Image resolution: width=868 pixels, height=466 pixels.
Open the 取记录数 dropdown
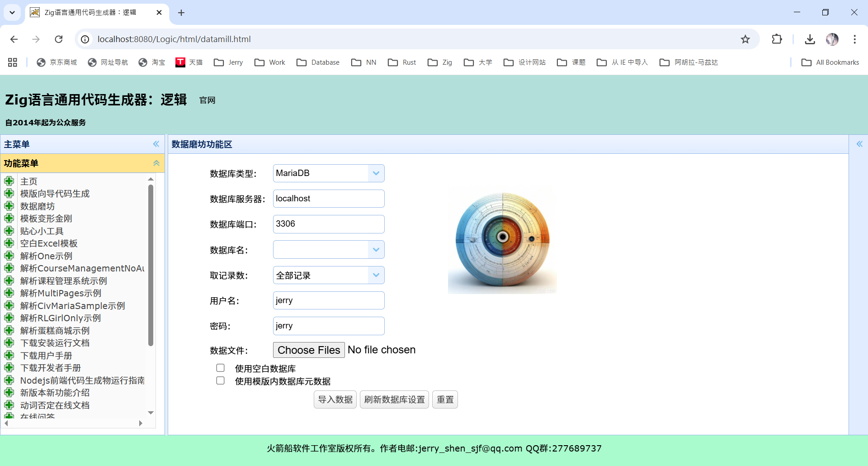pos(376,275)
